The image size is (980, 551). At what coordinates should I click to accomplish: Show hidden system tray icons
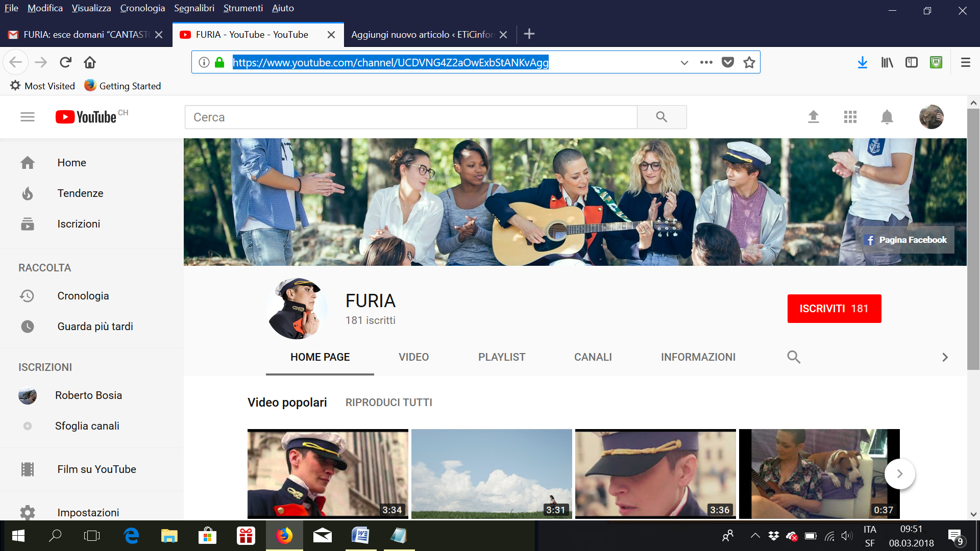755,535
